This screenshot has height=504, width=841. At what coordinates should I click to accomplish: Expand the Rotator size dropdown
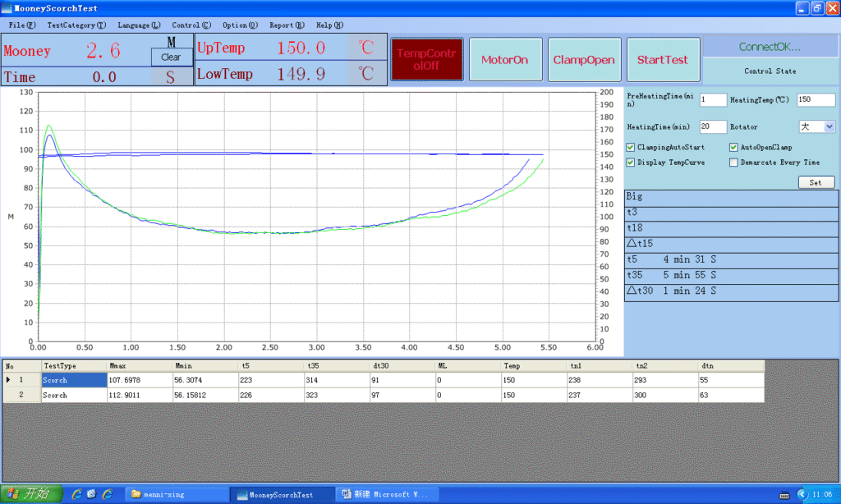tap(829, 126)
